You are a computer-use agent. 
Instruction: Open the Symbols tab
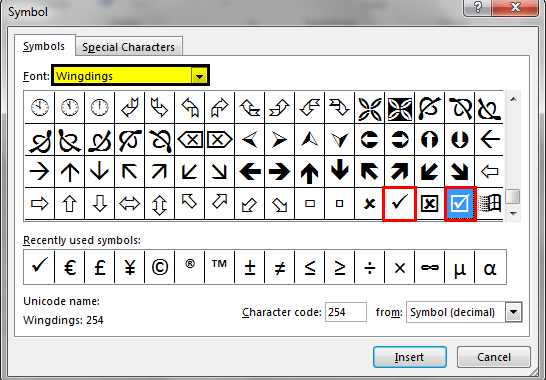tap(44, 46)
